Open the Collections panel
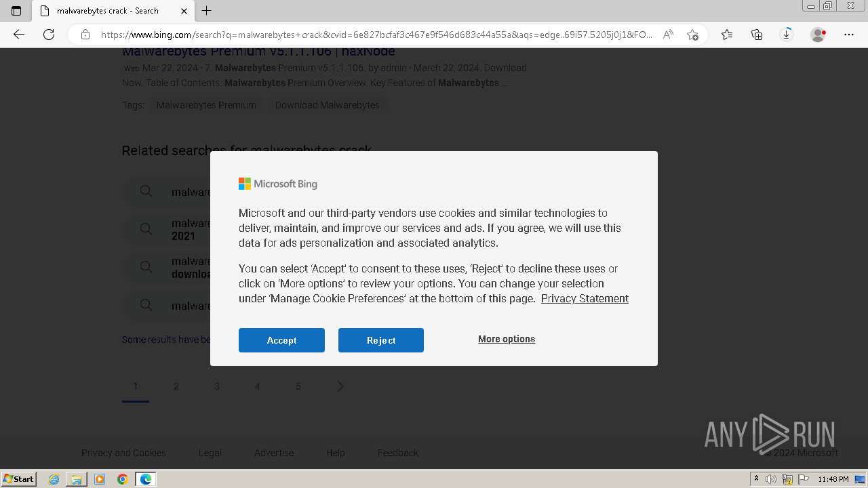This screenshot has height=488, width=868. [757, 35]
